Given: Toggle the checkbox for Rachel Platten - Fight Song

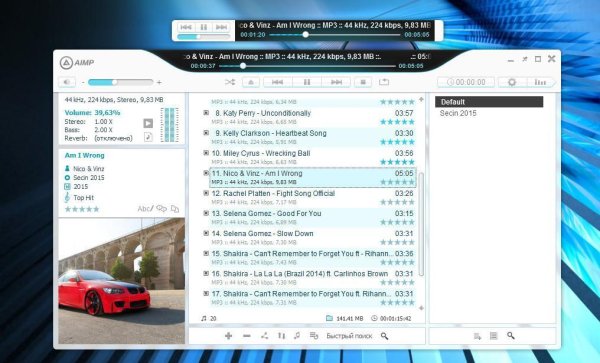Looking at the screenshot, I should coord(206,193).
